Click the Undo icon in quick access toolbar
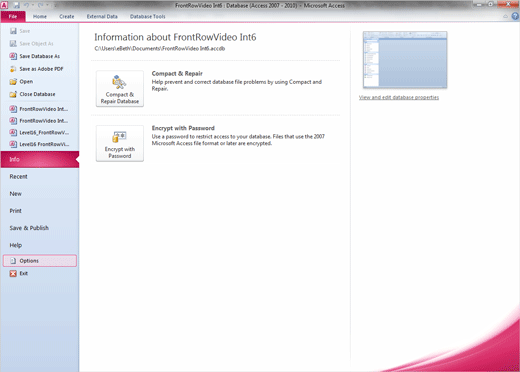The image size is (520, 372). (27, 5)
